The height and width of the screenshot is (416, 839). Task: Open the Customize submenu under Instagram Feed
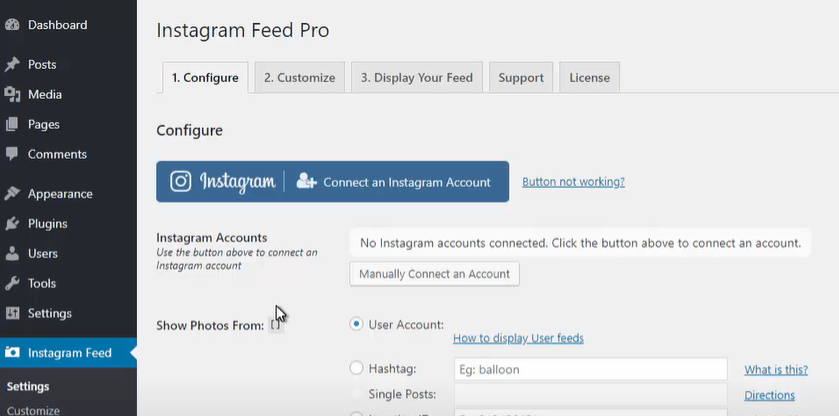[33, 411]
